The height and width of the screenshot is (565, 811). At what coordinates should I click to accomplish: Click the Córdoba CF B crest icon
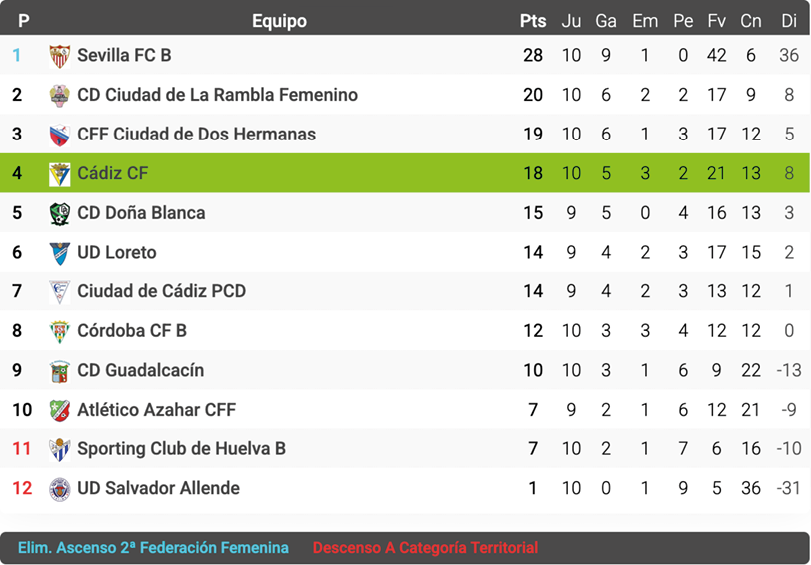tap(60, 331)
